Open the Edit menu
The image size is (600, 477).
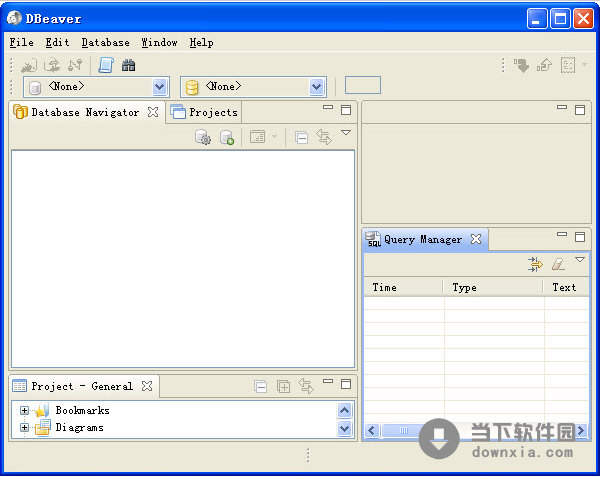[x=57, y=42]
